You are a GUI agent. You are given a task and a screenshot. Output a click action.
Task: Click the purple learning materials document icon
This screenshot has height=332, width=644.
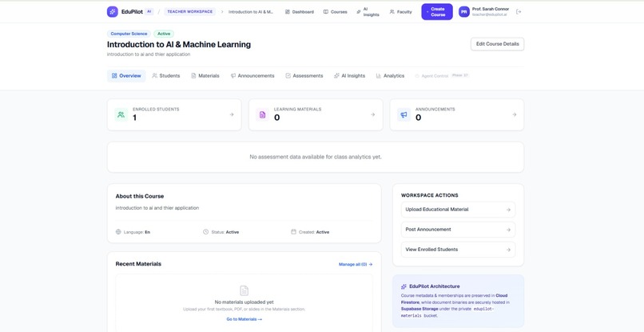[x=262, y=114]
